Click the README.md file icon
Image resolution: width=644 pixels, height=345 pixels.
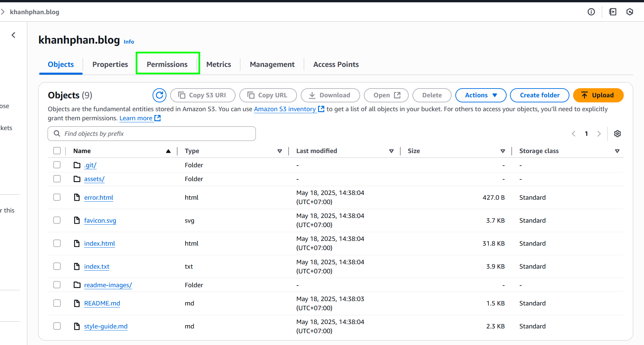77,303
